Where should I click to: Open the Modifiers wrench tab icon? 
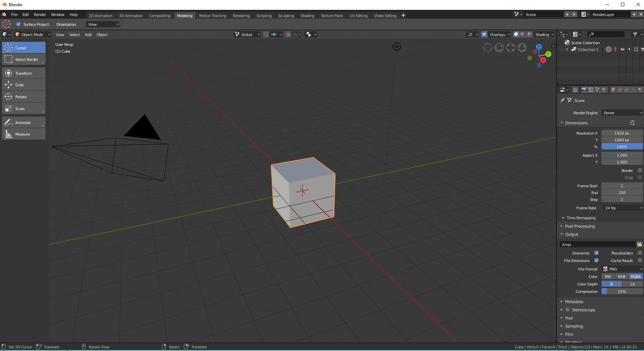[x=627, y=90]
